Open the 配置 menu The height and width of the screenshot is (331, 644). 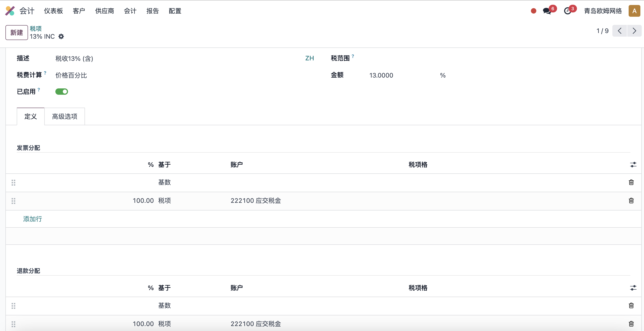(x=175, y=11)
